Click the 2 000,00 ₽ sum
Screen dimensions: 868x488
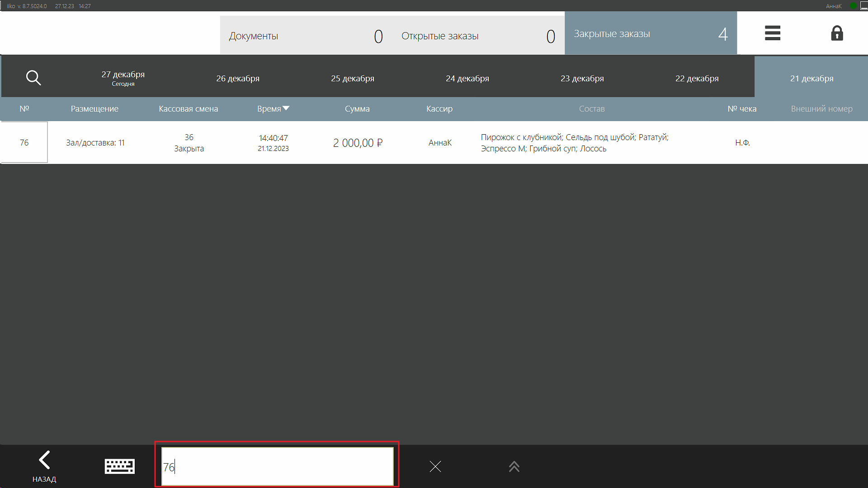[358, 143]
